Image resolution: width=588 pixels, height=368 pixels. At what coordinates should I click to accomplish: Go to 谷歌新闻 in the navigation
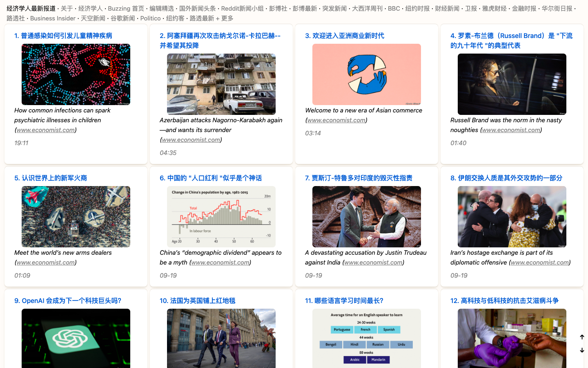(123, 18)
